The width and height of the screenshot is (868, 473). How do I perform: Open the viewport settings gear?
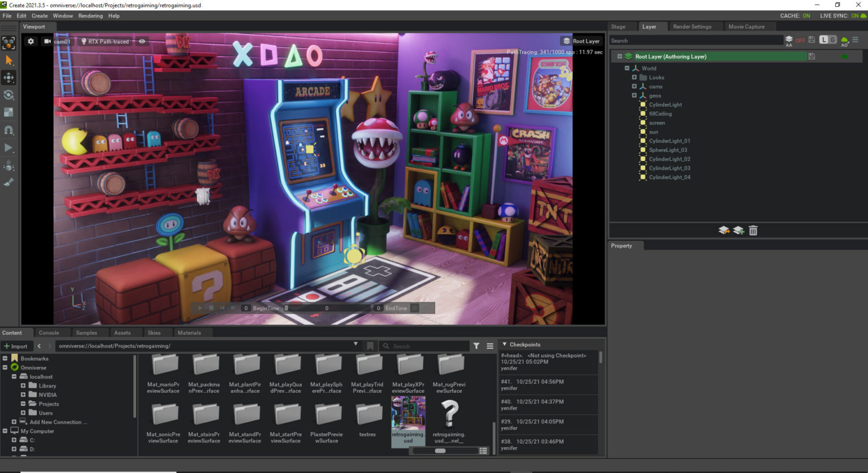31,41
